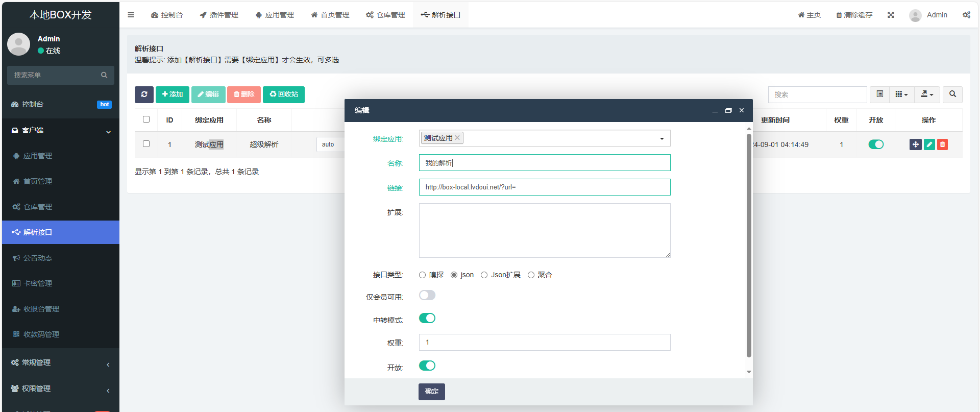Check the select-all checkbox in table header

click(x=146, y=119)
